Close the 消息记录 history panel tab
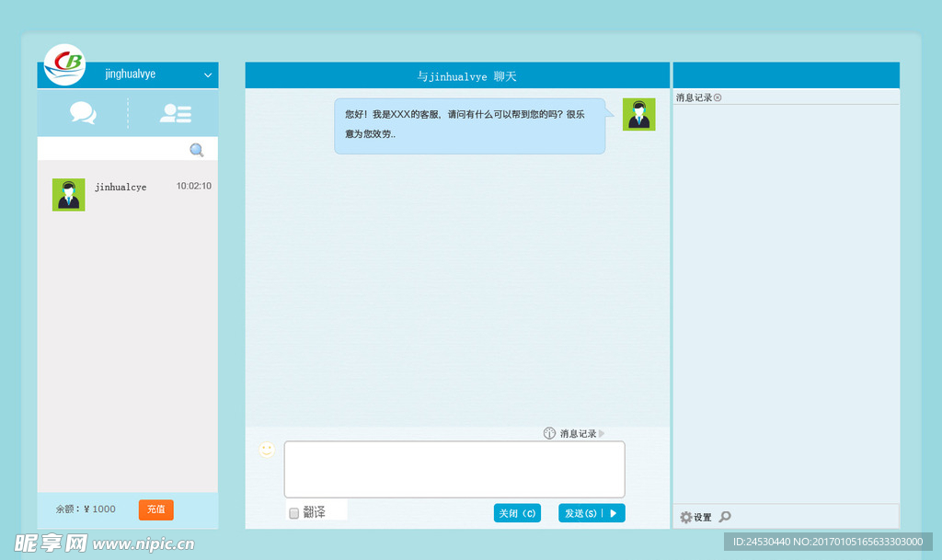 tap(718, 97)
